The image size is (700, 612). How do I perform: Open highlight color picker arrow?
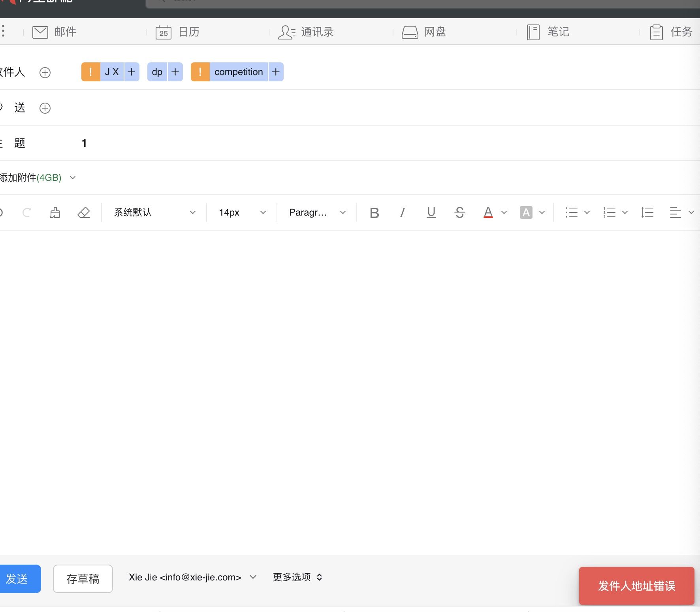pyautogui.click(x=542, y=212)
